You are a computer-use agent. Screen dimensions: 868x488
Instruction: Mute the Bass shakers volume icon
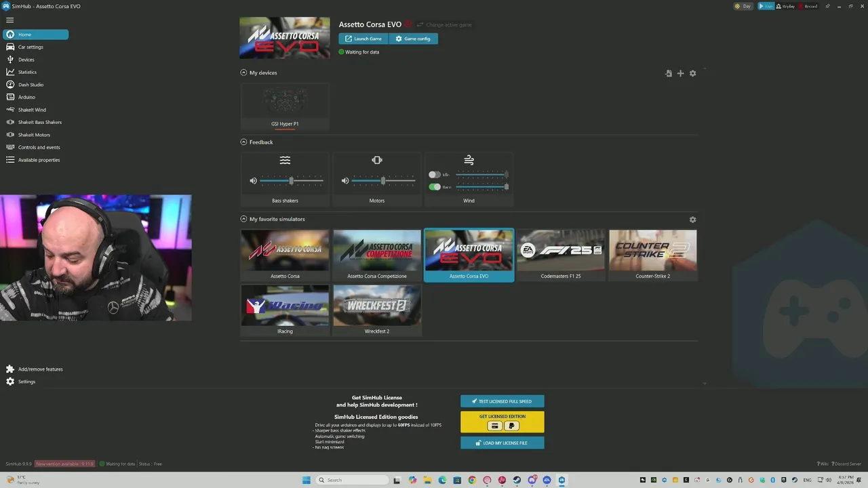(x=253, y=181)
